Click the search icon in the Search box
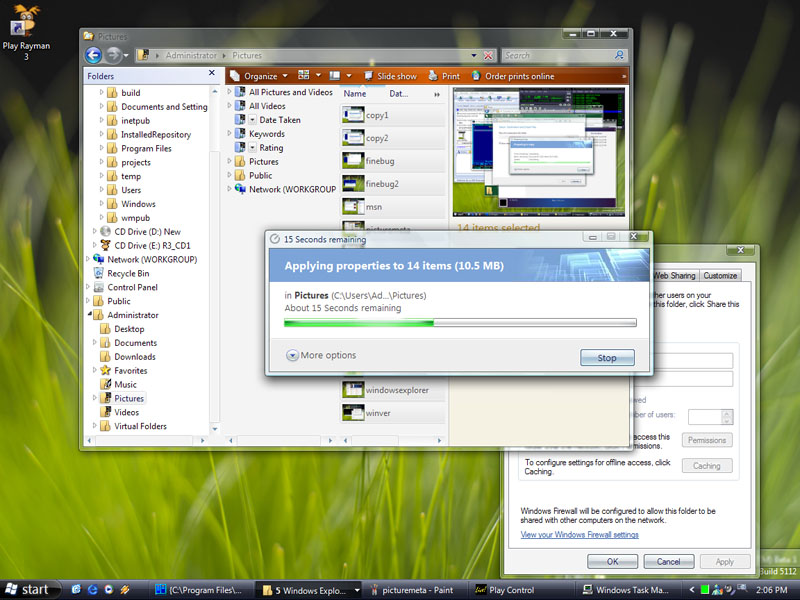 (x=619, y=55)
